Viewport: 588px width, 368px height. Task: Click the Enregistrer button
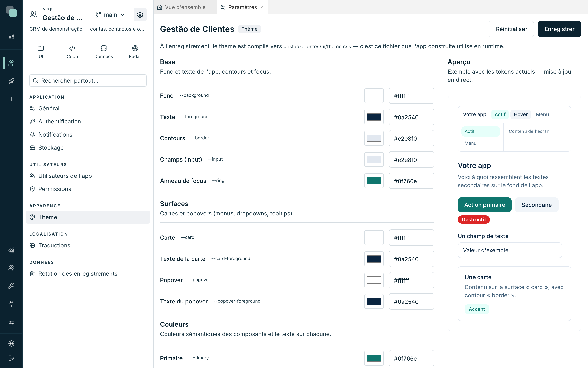[559, 29]
